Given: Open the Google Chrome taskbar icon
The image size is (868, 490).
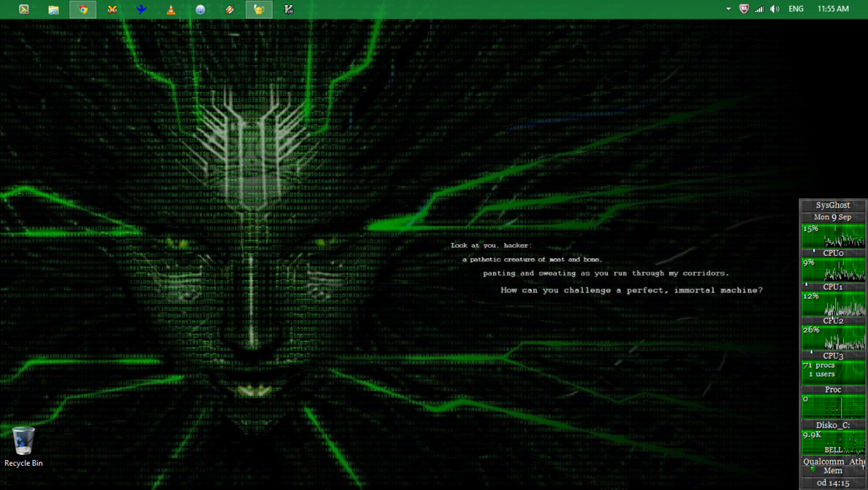Looking at the screenshot, I should pyautogui.click(x=83, y=9).
